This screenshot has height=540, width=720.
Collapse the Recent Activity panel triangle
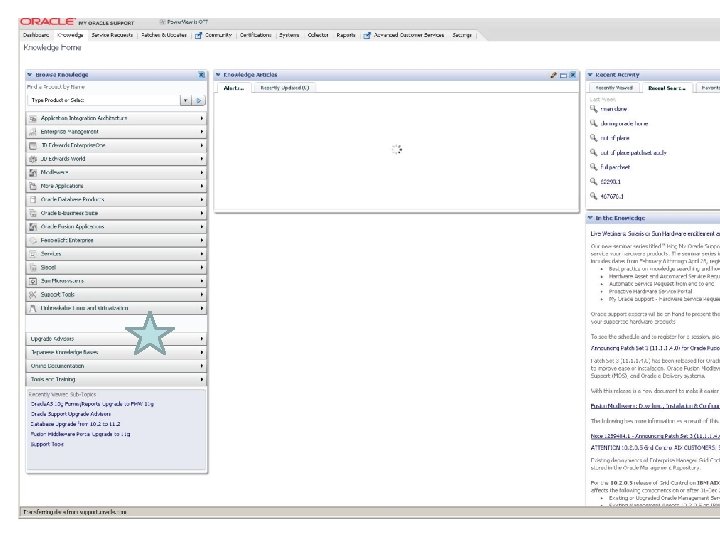click(590, 75)
